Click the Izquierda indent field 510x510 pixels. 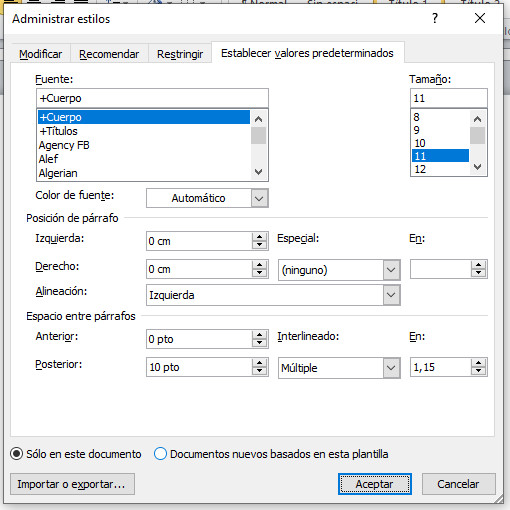pyautogui.click(x=199, y=241)
